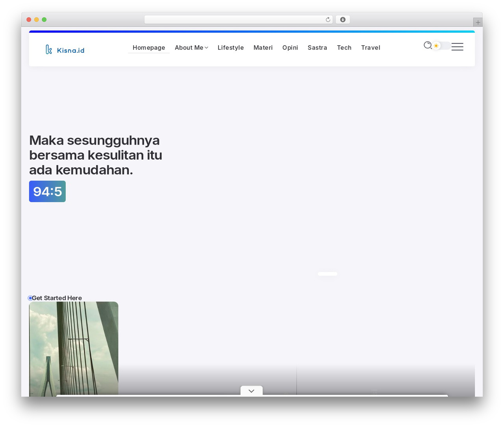
Task: Click the quote headline Maka sesungguhnya
Action: (96, 155)
